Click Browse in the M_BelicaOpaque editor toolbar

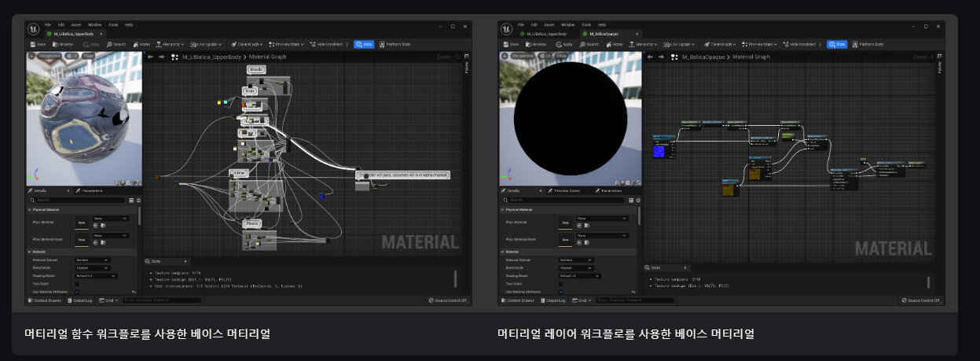click(x=534, y=44)
